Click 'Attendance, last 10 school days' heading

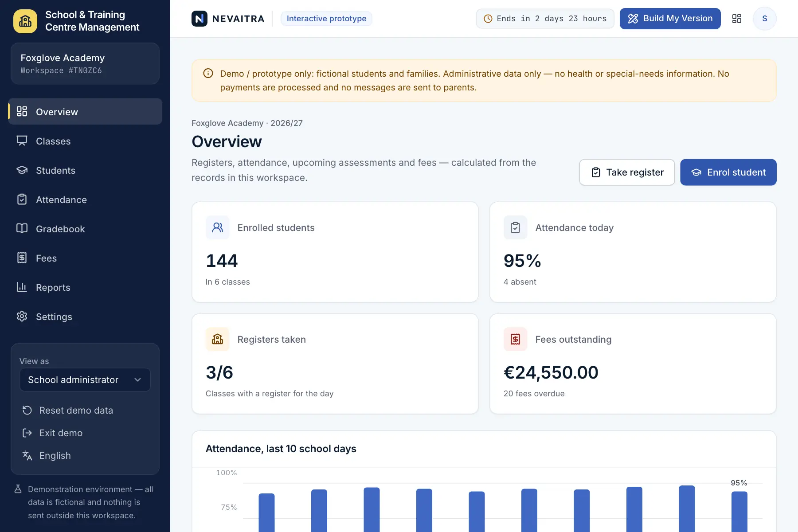[281, 449]
